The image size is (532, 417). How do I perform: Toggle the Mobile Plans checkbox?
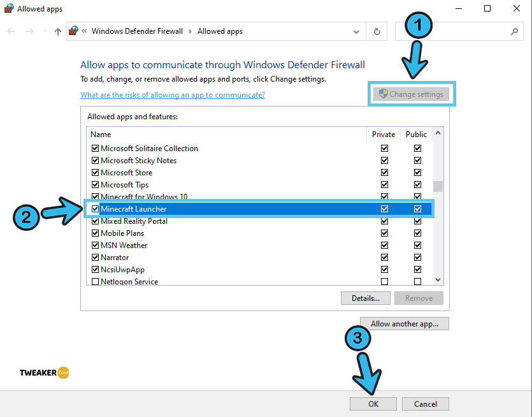pyautogui.click(x=96, y=233)
